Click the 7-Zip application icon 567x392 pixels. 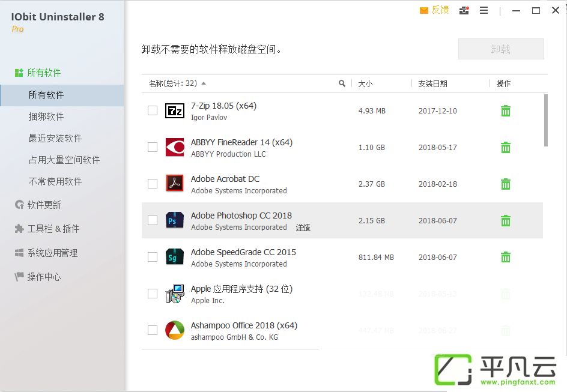click(175, 110)
